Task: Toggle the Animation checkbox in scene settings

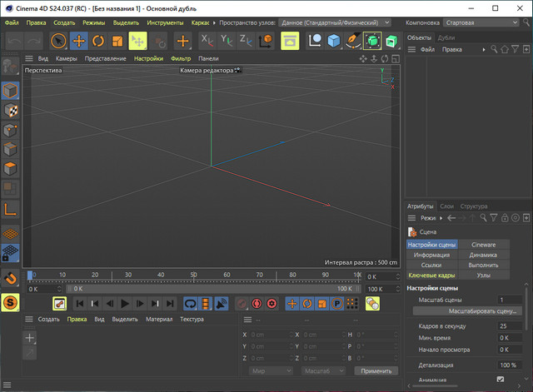Action: point(501,380)
